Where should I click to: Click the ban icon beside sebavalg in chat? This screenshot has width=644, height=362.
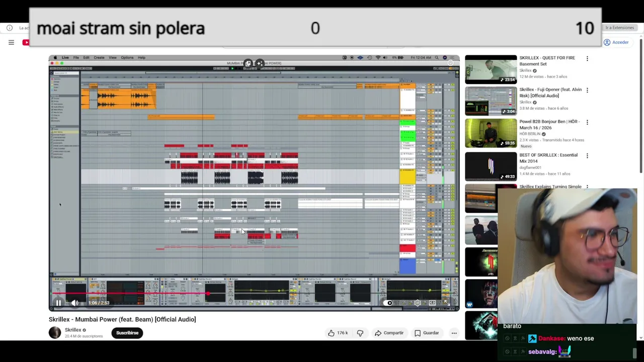pyautogui.click(x=507, y=352)
